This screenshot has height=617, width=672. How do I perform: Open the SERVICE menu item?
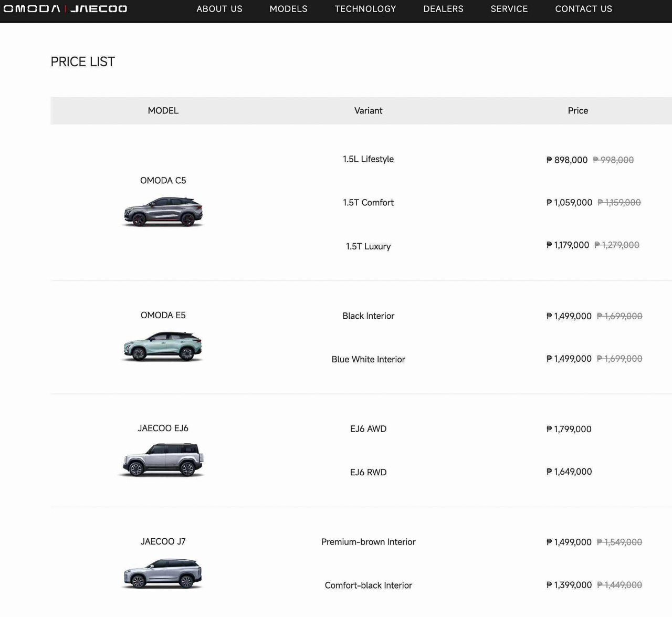[509, 9]
